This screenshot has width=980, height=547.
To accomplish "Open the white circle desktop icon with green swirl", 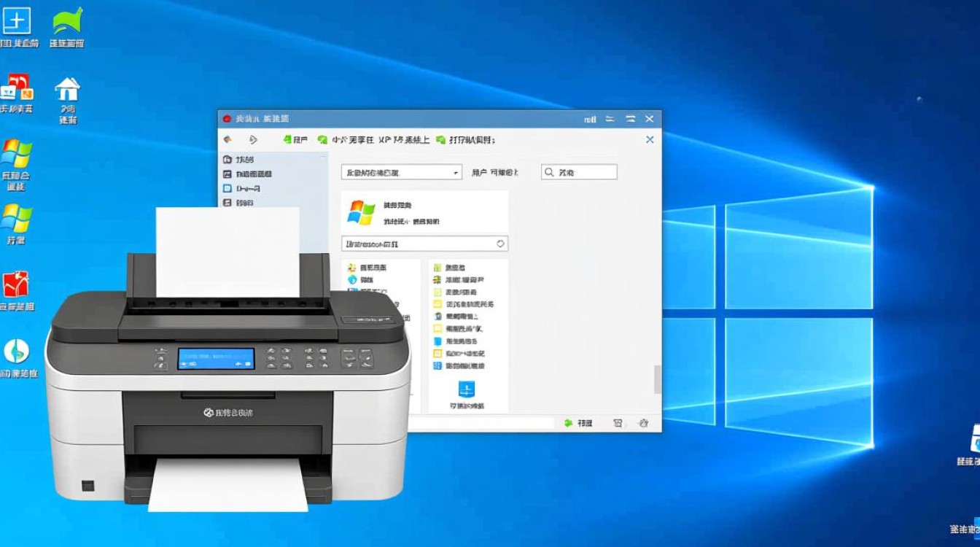I will click(x=16, y=352).
